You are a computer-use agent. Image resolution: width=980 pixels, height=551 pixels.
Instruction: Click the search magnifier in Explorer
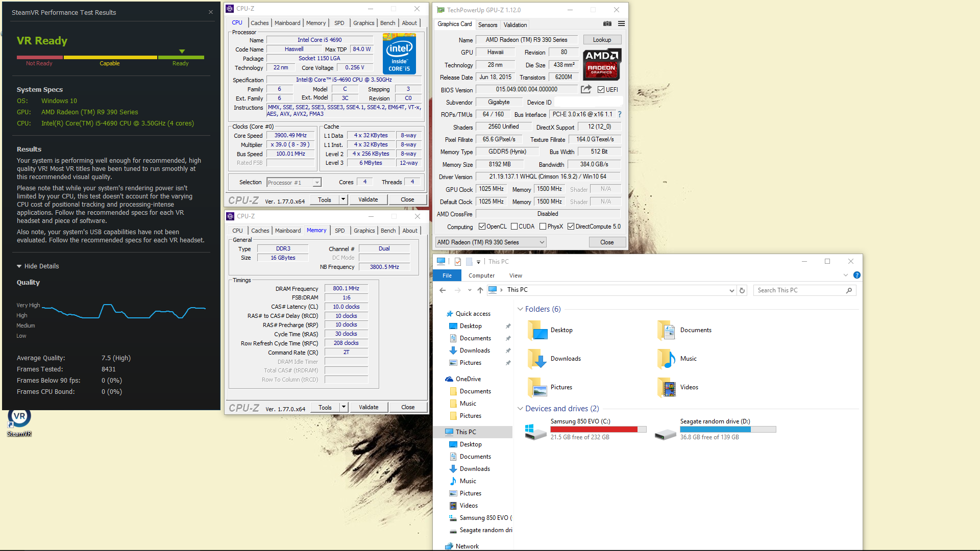[x=849, y=290]
